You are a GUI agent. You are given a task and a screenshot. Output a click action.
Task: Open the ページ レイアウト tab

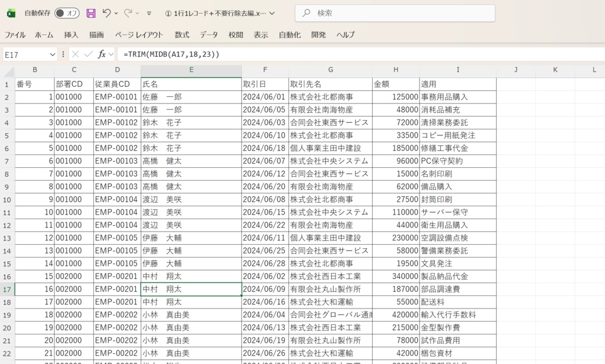(x=139, y=35)
